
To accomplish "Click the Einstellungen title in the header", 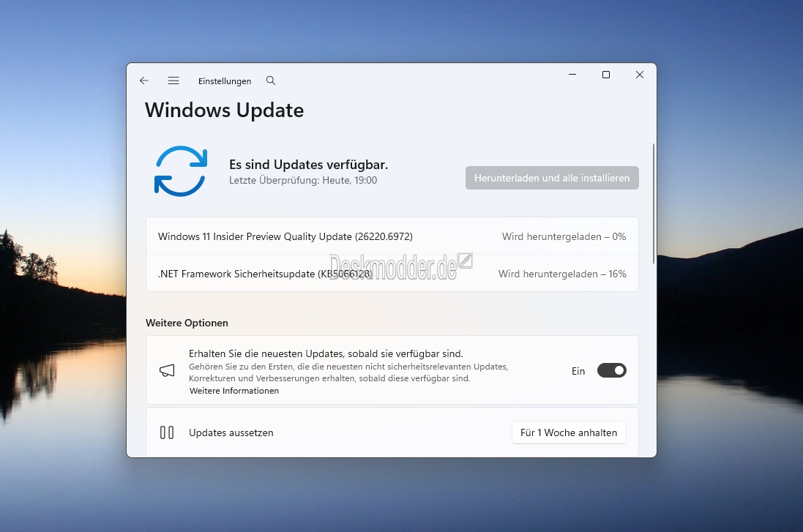I will 225,81.
